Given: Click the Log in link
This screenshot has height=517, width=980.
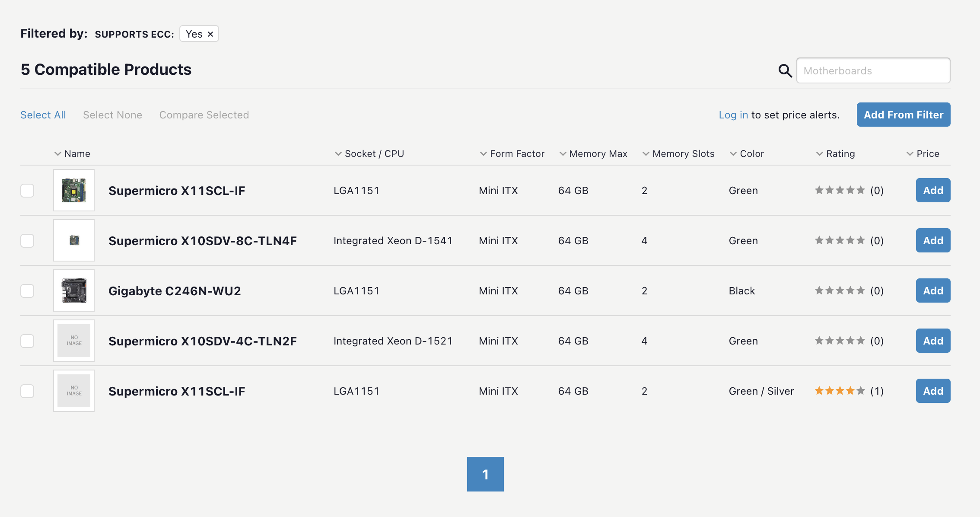Looking at the screenshot, I should pos(733,115).
